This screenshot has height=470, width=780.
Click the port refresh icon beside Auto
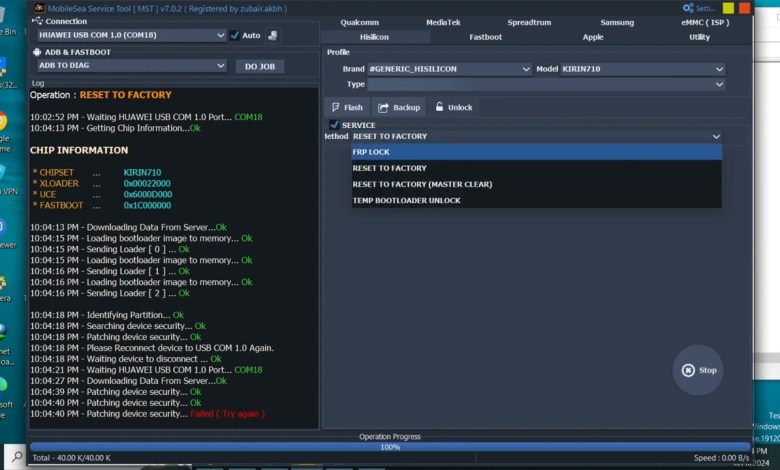pos(273,35)
